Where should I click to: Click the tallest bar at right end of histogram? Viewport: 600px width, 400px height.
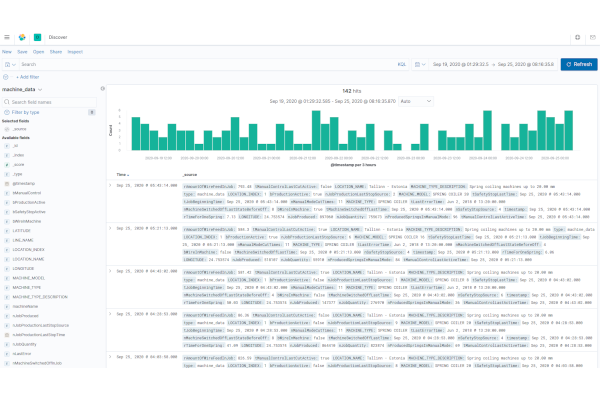[x=569, y=130]
